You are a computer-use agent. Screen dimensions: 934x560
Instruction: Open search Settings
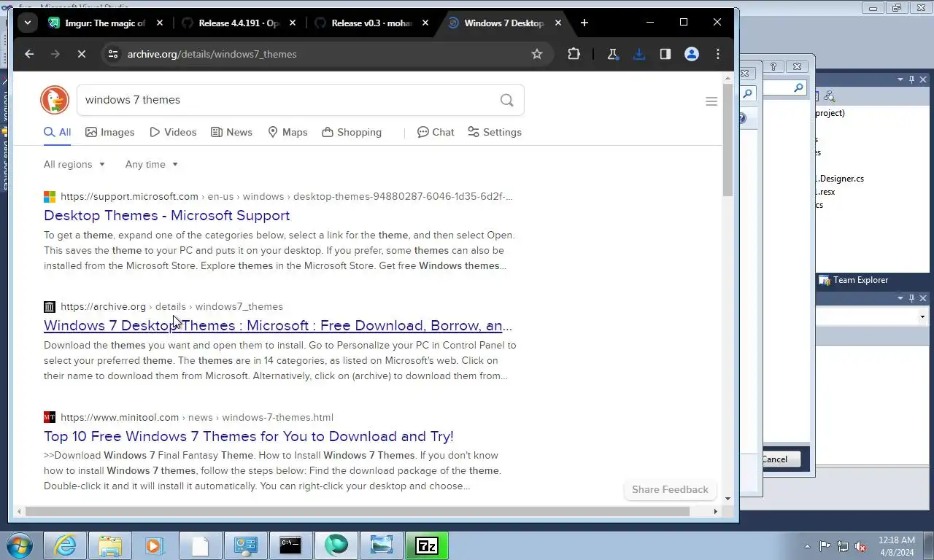(x=495, y=132)
